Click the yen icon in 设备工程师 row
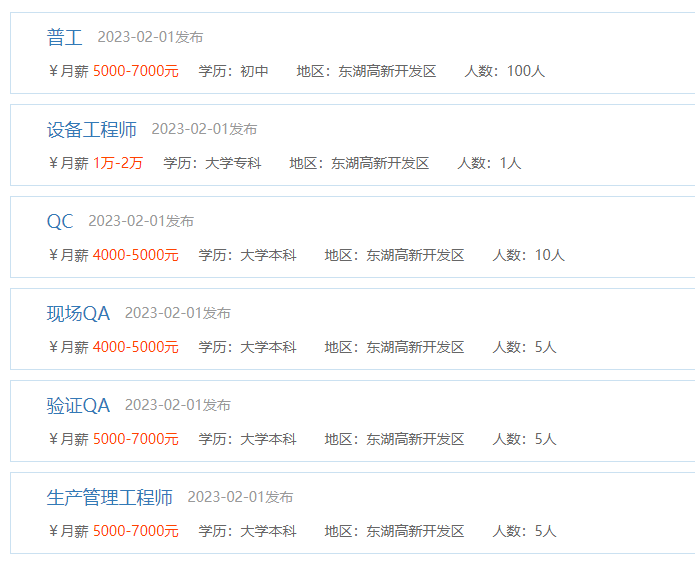The image size is (695, 563). (x=53, y=164)
